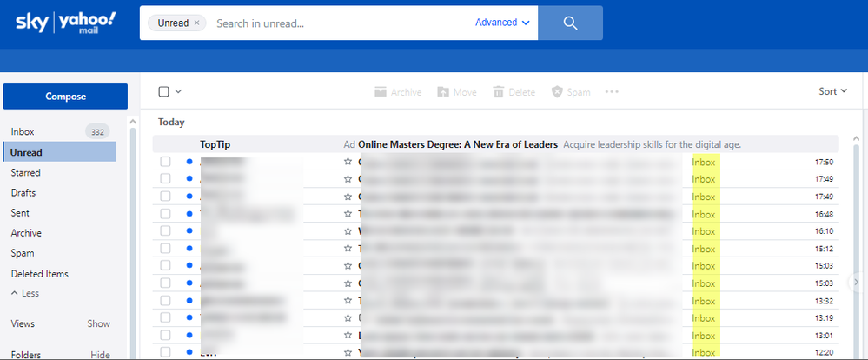Tick the select-all messages checkbox
This screenshot has height=360, width=868.
(x=164, y=91)
